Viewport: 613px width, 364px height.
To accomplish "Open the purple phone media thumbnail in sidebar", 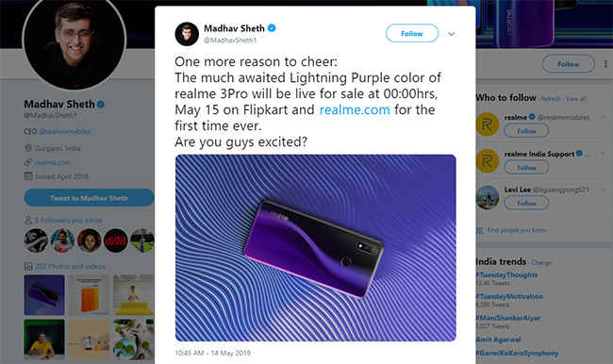I will (44, 295).
